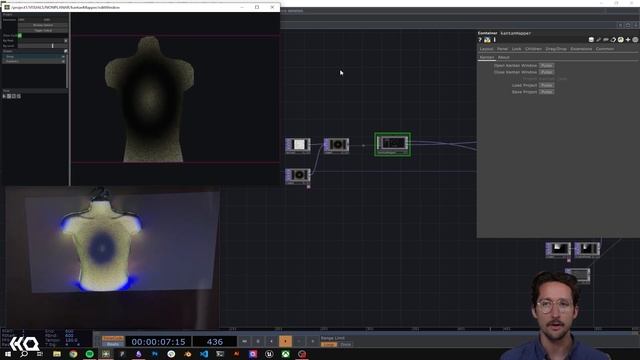Viewport: 640px width, 360px height.
Task: Open Spotify from the taskbar
Action: coord(89,354)
